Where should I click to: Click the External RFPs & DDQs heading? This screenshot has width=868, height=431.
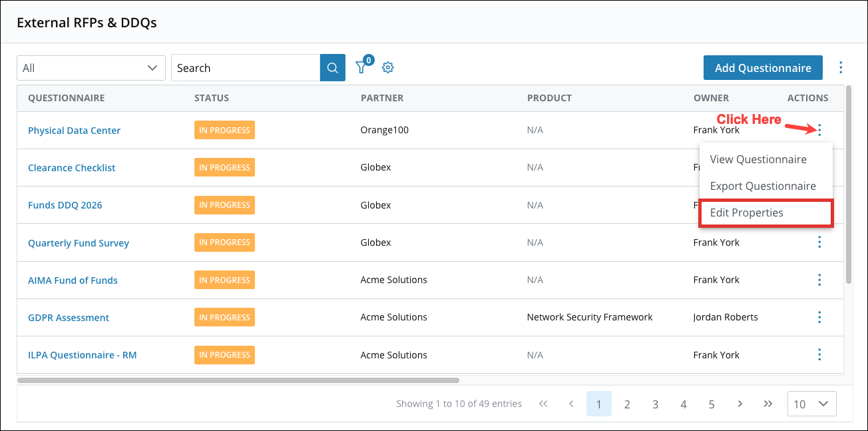(87, 23)
